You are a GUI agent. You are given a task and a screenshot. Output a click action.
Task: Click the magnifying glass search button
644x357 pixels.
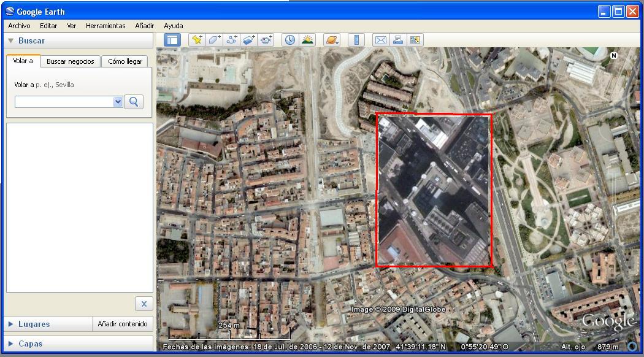[134, 102]
